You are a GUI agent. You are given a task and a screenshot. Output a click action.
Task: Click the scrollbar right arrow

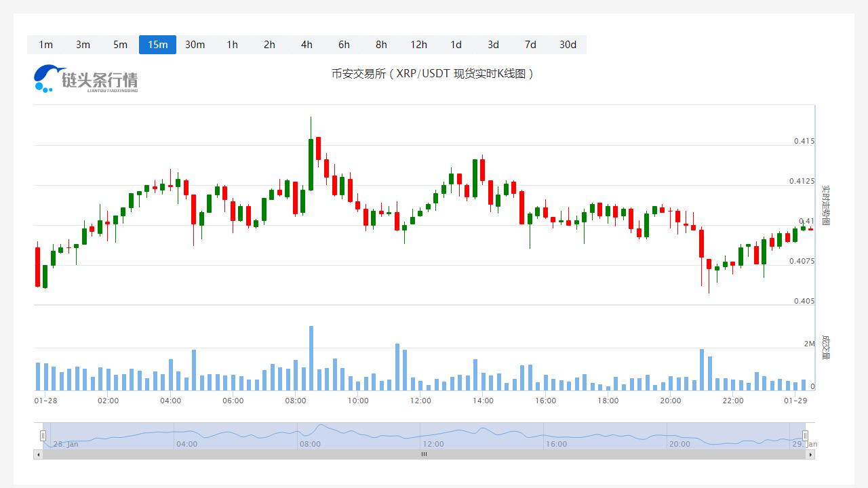(810, 455)
